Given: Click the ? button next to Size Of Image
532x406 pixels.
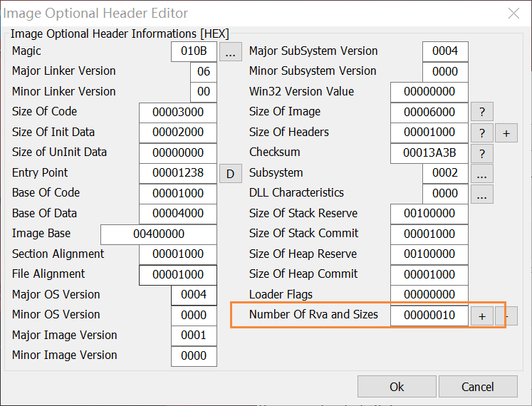Looking at the screenshot, I should tap(481, 112).
